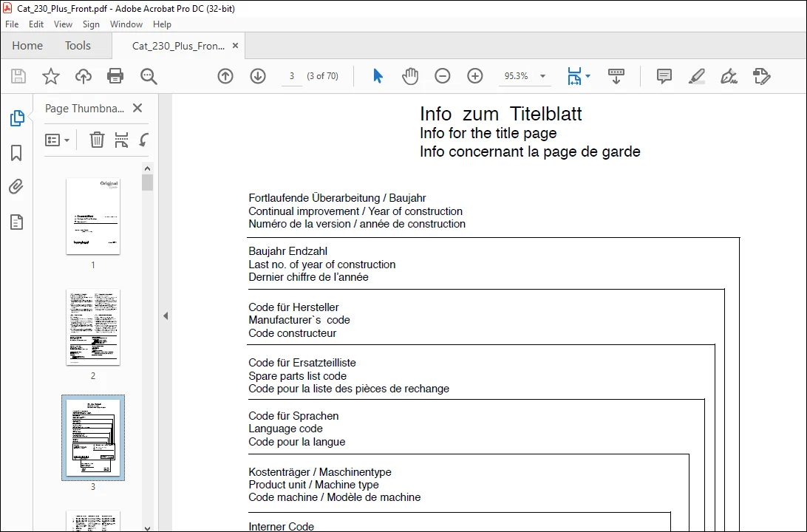
Task: Click the Save file icon
Action: pyautogui.click(x=18, y=76)
